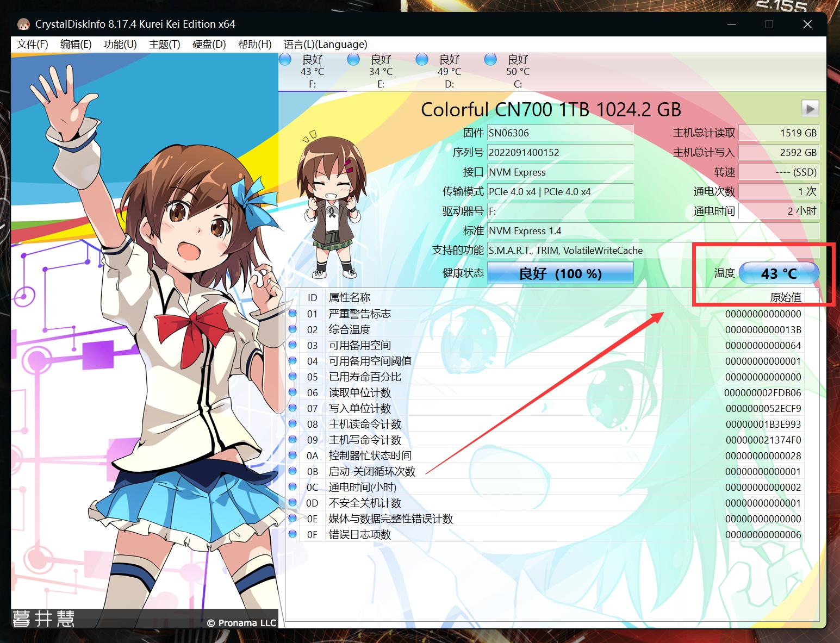Click the green arrow icon near top right
The width and height of the screenshot is (840, 643).
click(810, 108)
